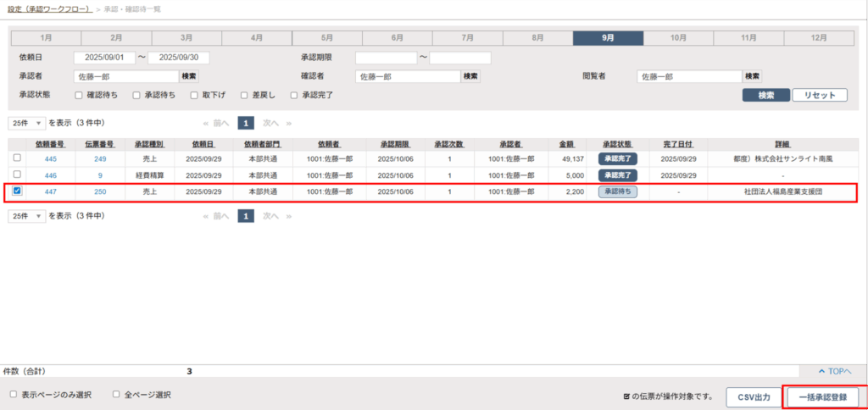
Task: Click search button next to 閲覧者 field
Action: (753, 76)
